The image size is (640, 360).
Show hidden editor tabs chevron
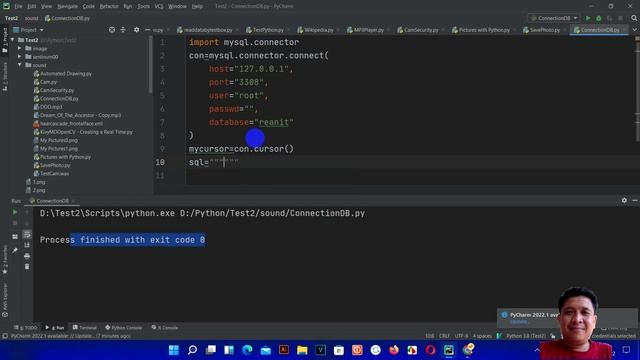pos(635,30)
